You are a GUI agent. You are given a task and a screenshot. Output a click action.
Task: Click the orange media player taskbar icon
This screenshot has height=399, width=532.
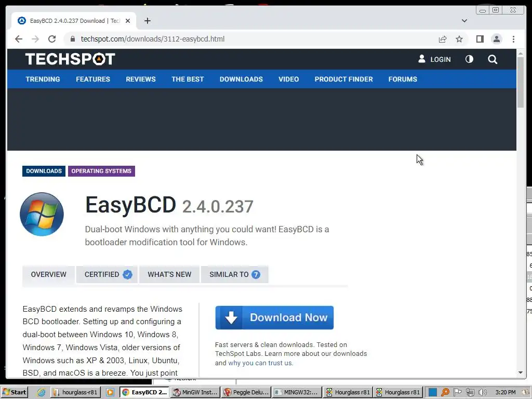(110, 392)
